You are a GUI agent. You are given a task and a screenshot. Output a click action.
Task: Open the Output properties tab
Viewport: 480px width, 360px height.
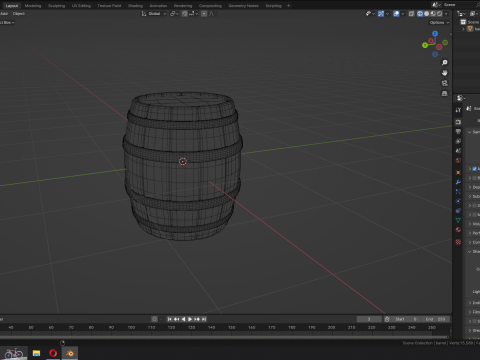coord(458,132)
